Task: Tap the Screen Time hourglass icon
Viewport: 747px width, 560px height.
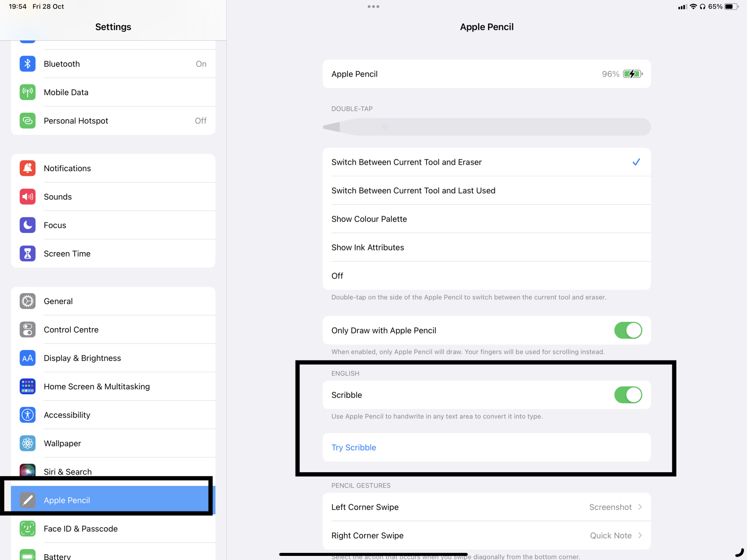Action: point(27,253)
